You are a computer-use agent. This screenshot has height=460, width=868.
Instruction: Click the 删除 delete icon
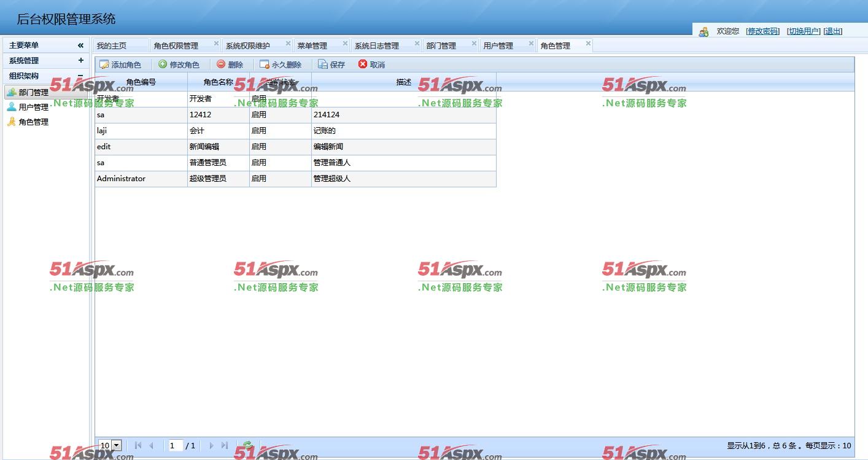[221, 64]
